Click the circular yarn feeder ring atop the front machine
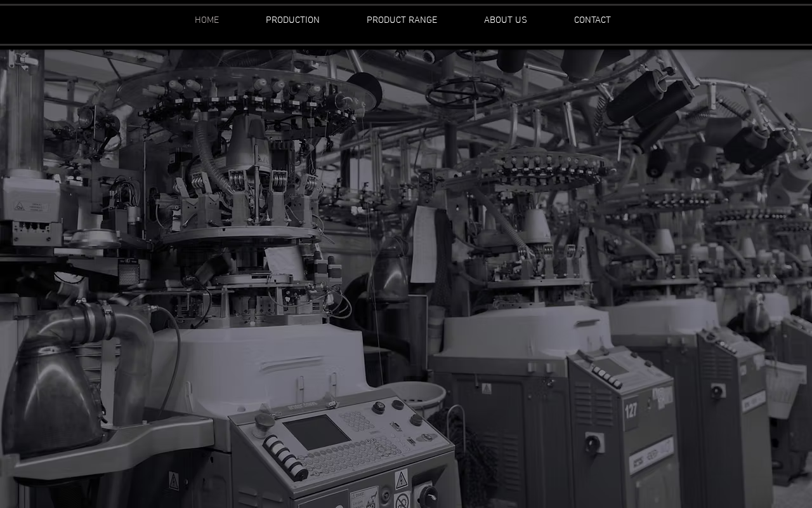This screenshot has width=812, height=508. tap(247, 95)
